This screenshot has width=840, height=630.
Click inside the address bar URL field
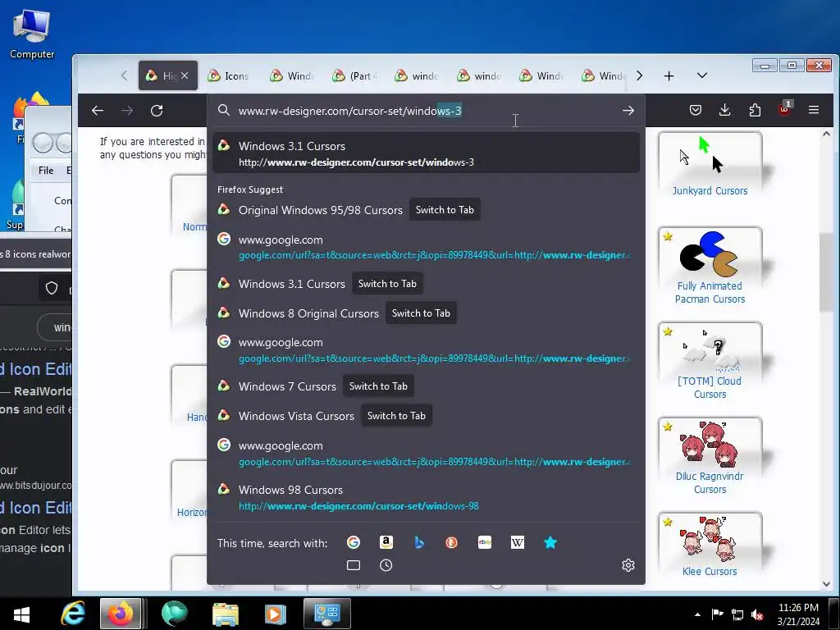click(426, 111)
